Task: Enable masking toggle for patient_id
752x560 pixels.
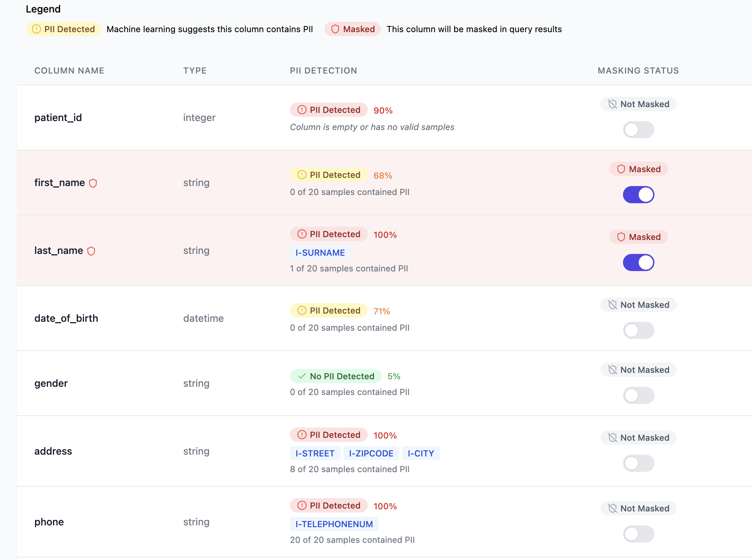Action: point(638,130)
